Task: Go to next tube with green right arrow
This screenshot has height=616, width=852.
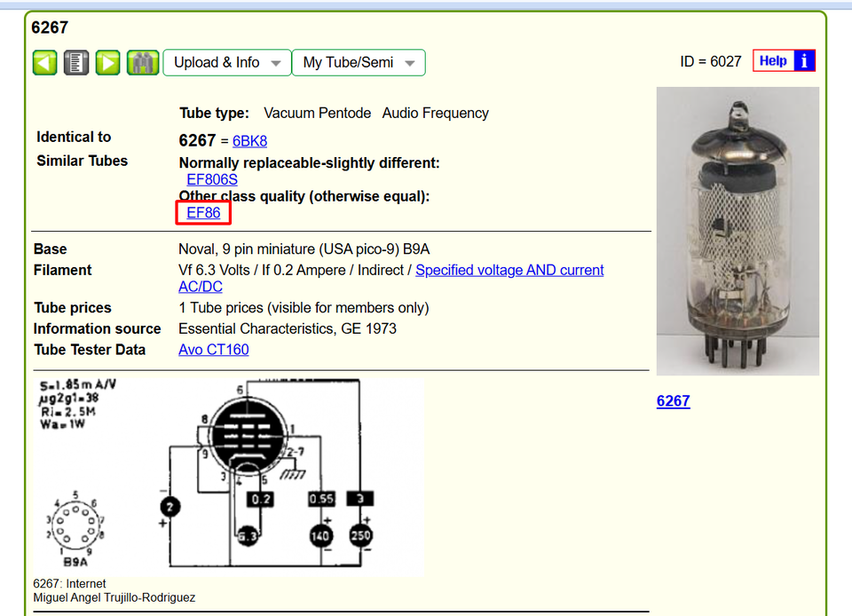Action: tap(107, 62)
